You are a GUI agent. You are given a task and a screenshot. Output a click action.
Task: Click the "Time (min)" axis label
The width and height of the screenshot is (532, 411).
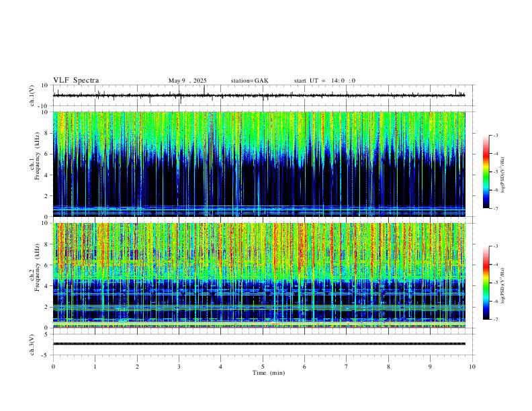click(x=269, y=373)
